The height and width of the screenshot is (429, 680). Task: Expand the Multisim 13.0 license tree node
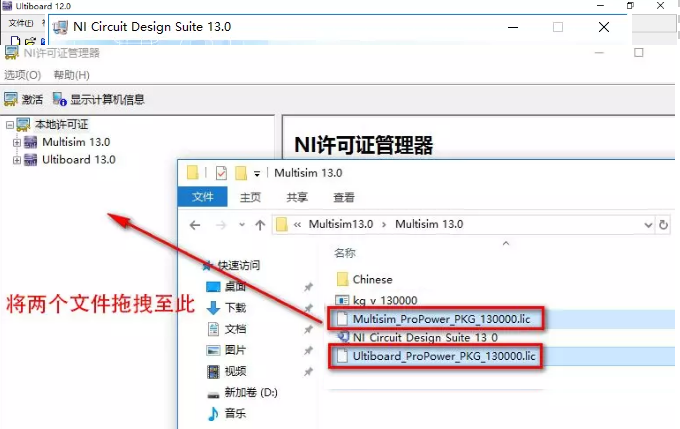point(17,142)
